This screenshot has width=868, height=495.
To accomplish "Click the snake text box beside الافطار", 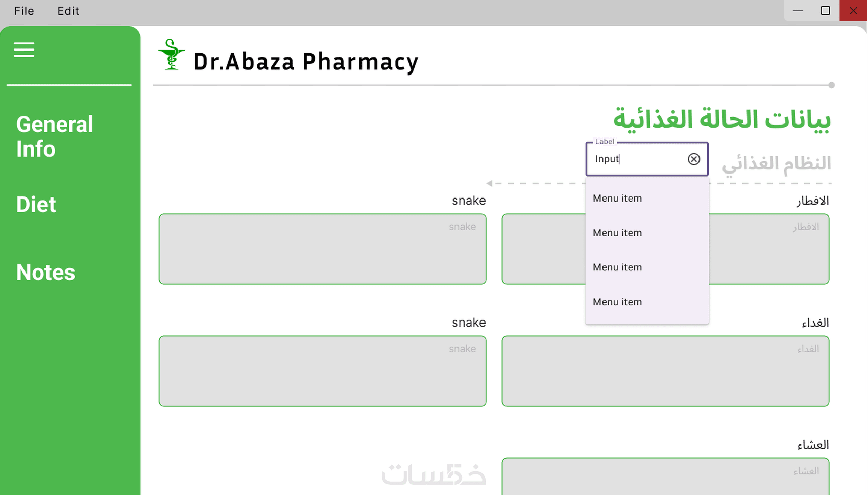I will (x=322, y=249).
